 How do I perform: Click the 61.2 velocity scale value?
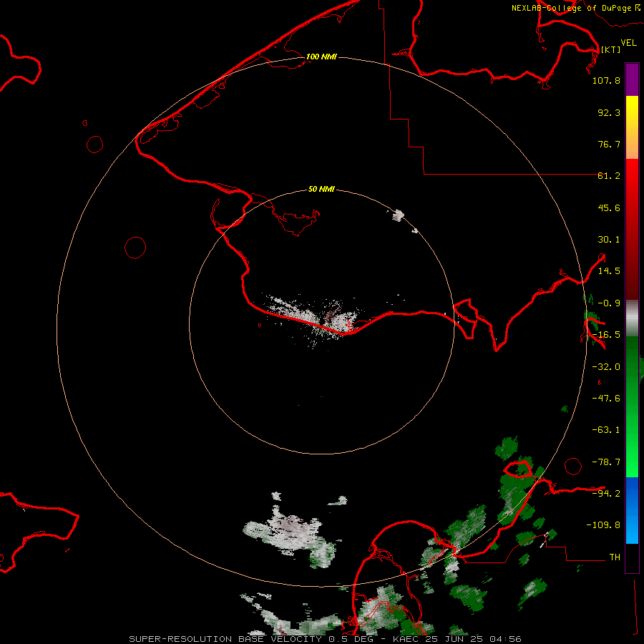[x=609, y=176]
